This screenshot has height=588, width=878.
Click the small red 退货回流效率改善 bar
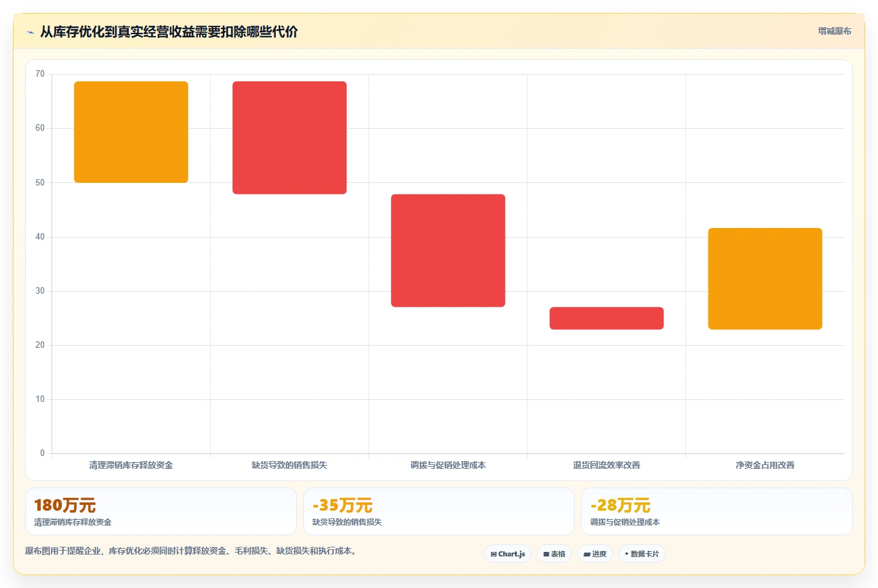click(606, 318)
